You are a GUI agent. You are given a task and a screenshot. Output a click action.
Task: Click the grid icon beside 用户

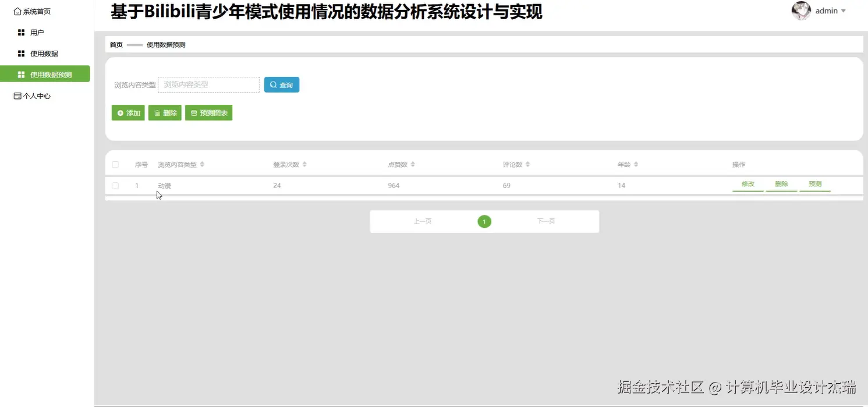tap(22, 33)
